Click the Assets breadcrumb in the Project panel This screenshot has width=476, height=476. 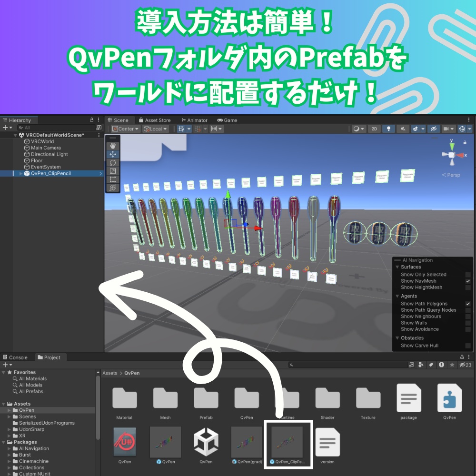tap(109, 373)
